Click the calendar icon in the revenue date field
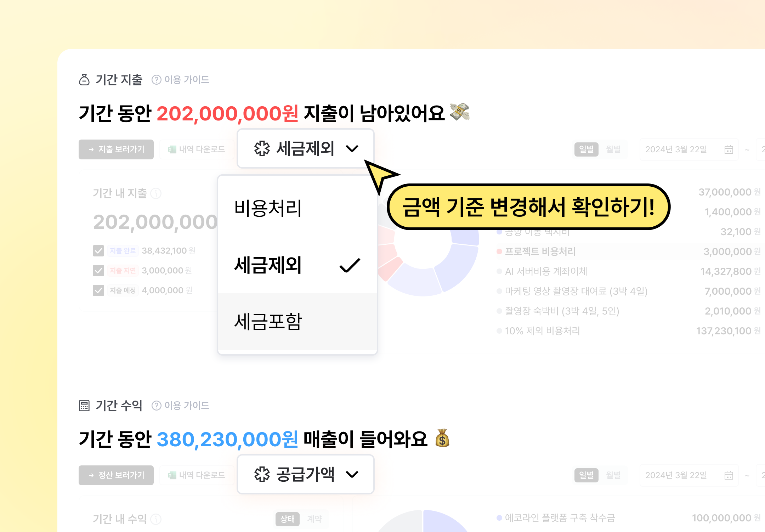 pyautogui.click(x=729, y=475)
